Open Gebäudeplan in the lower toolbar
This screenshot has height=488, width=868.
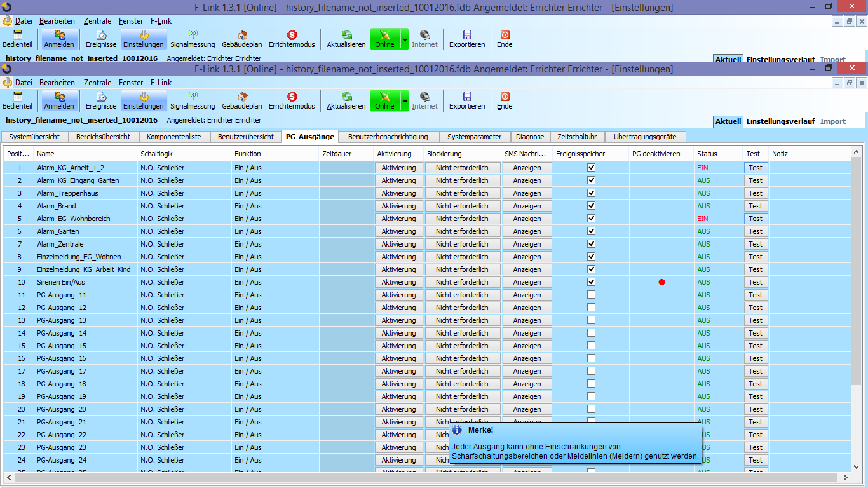click(x=242, y=100)
